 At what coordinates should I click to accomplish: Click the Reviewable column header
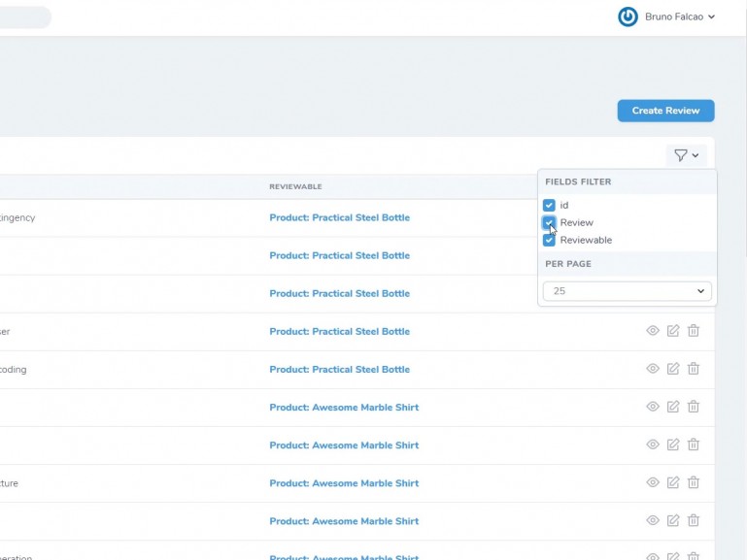pos(295,186)
